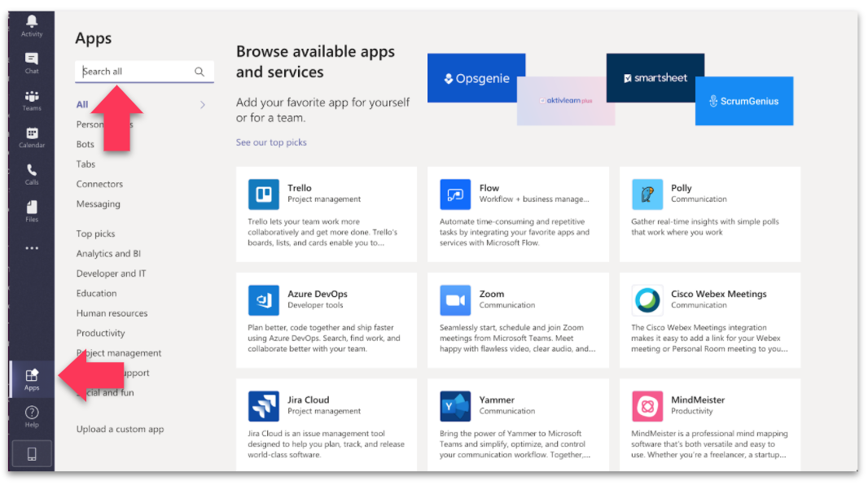Click the mobile device icon at bottom
This screenshot has height=485, width=868.
(x=32, y=454)
